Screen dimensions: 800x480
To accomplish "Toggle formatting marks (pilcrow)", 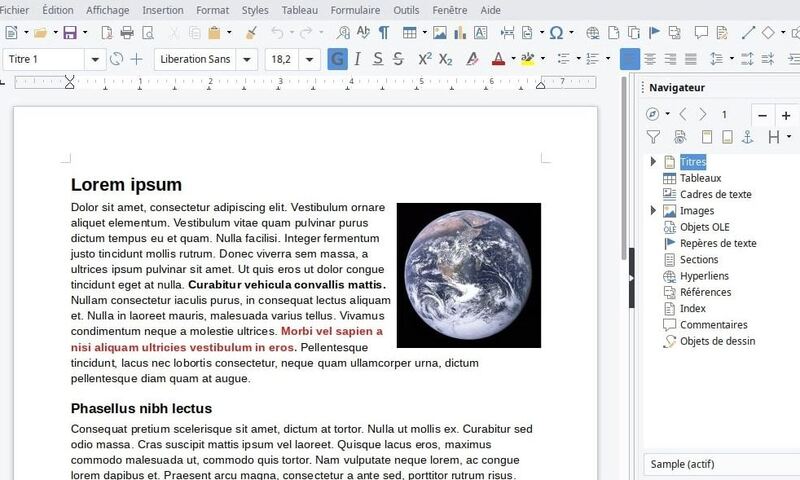I will 384,33.
